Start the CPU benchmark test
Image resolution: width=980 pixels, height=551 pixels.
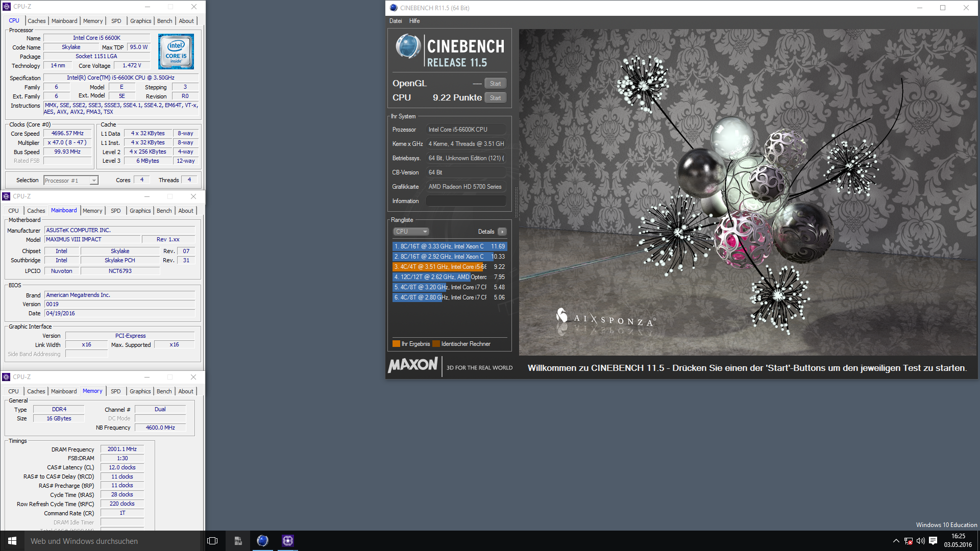click(495, 98)
